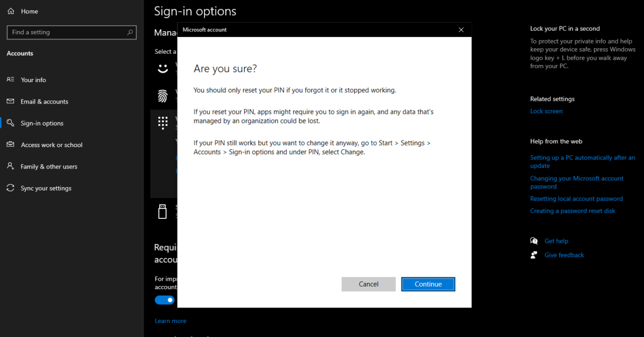Select the Windows Hello Fingerprint icon
This screenshot has height=337, width=644.
[163, 96]
